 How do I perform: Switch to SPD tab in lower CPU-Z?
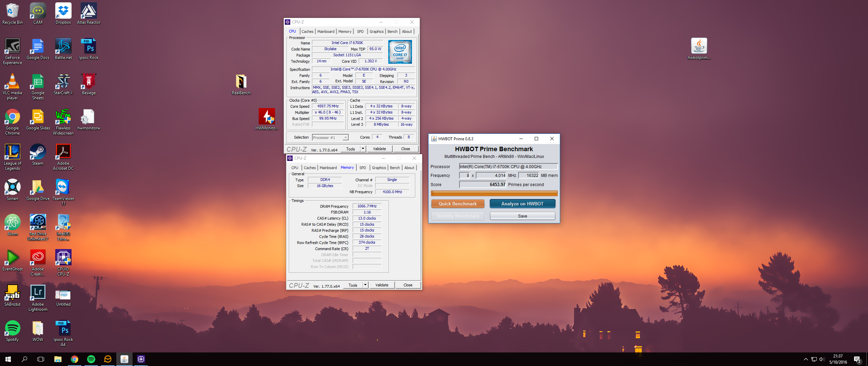click(362, 168)
